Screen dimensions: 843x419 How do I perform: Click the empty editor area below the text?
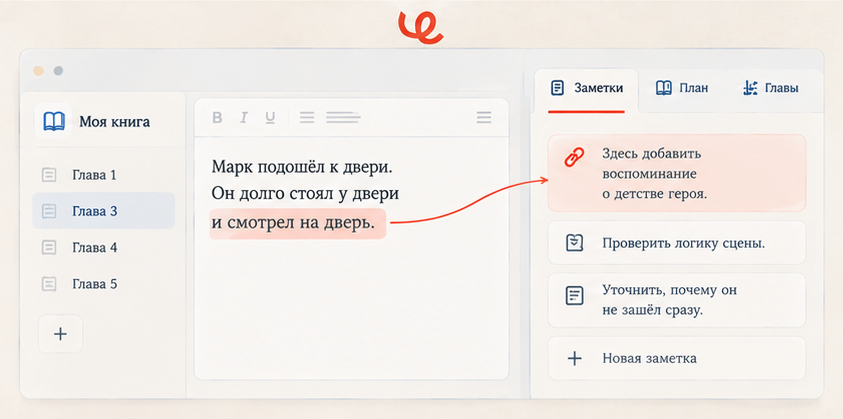click(x=351, y=309)
